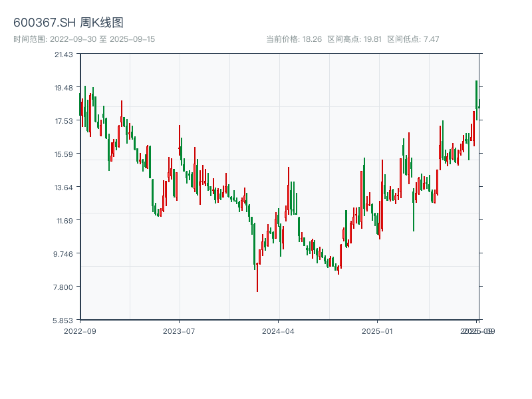
Task: Click the lowest red candlestick near 7.47
Action: [257, 277]
